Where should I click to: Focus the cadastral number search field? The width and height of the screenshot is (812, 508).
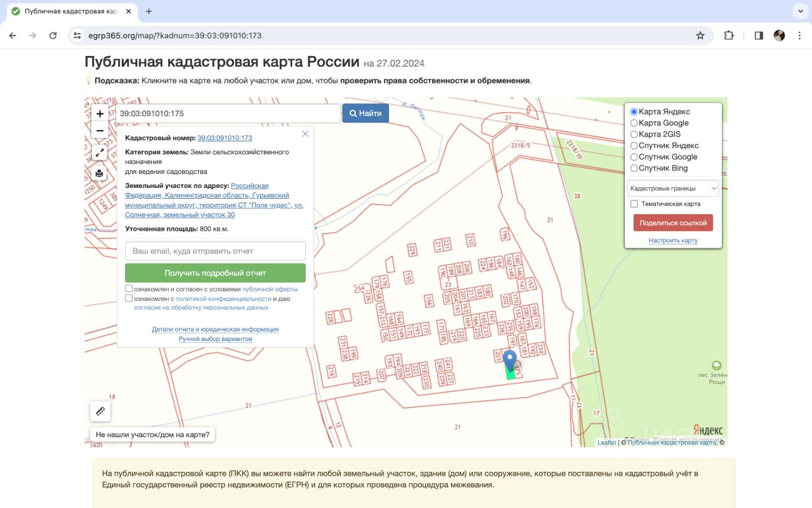point(228,113)
